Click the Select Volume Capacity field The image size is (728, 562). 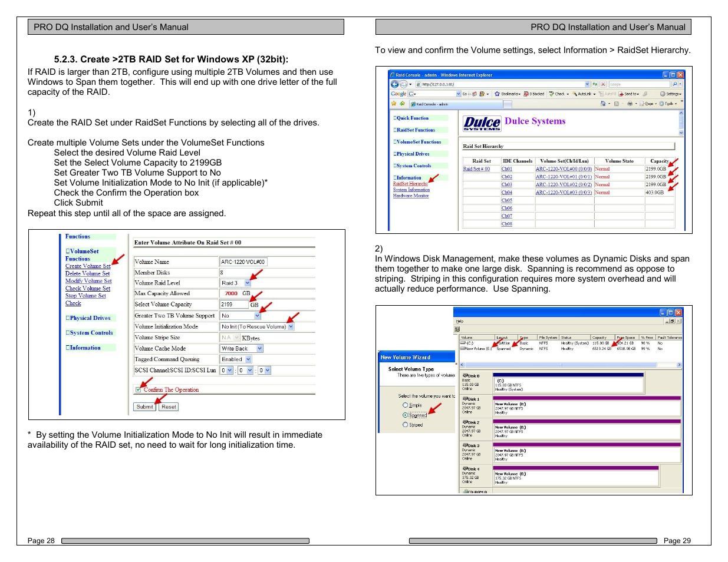pos(234,305)
